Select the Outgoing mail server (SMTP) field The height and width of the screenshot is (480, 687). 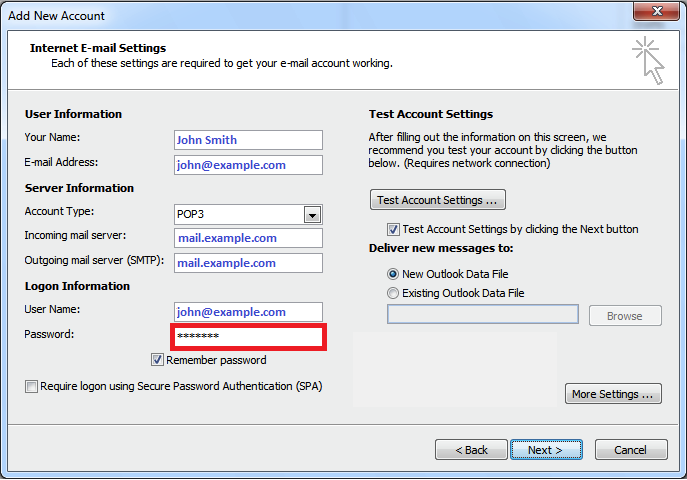click(248, 263)
